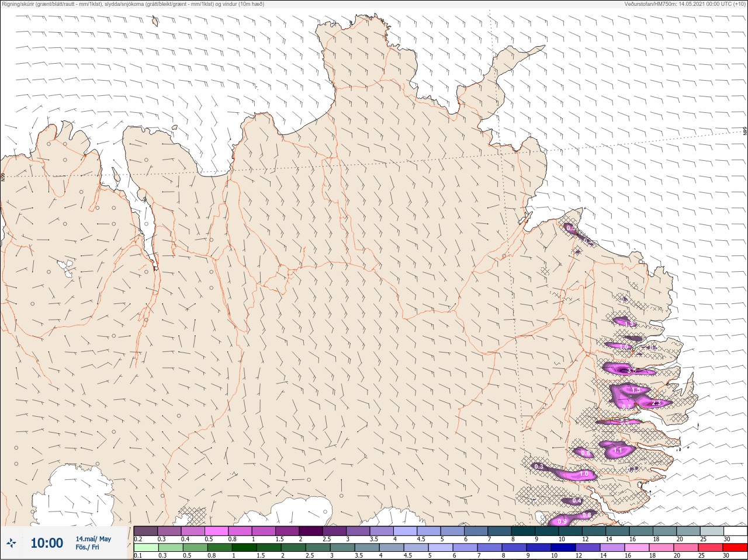Pick the pale green rain swatch labeled 0.1

coord(146,548)
